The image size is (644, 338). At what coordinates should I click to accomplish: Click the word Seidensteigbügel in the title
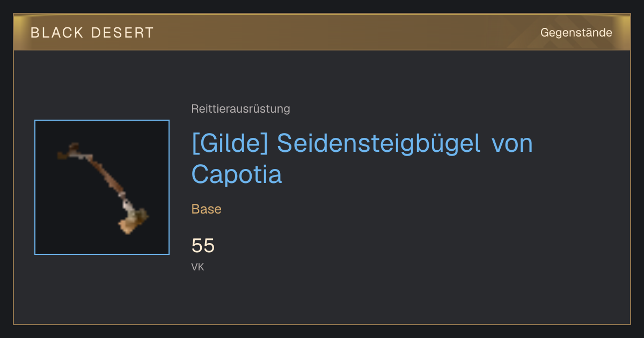pyautogui.click(x=379, y=144)
